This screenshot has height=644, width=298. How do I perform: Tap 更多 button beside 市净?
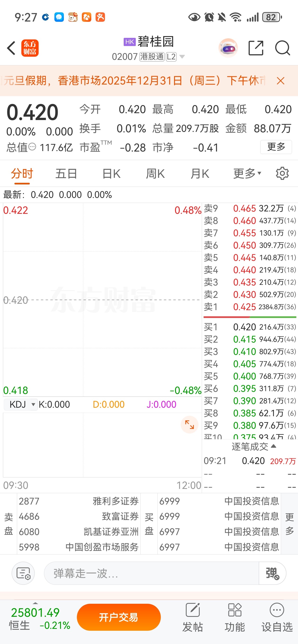pyautogui.click(x=276, y=147)
